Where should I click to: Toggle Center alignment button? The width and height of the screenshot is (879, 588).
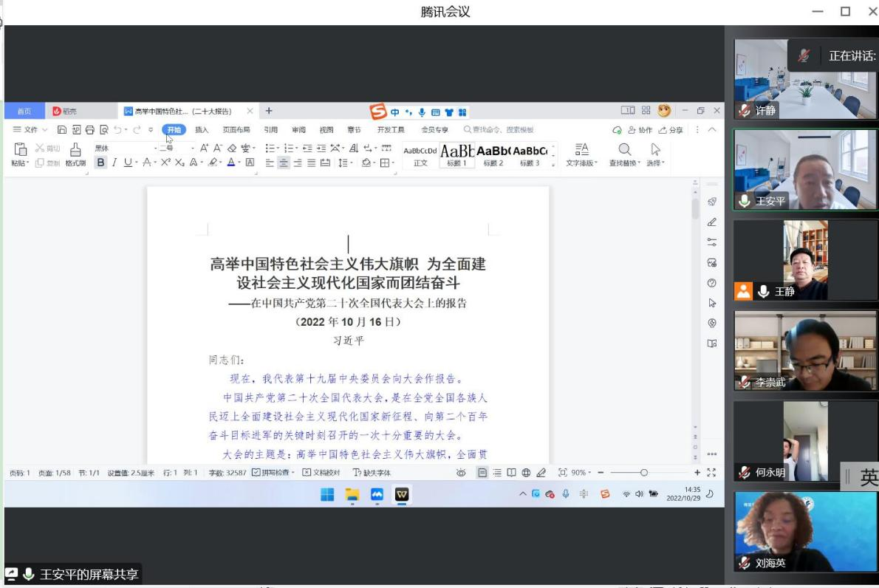point(284,163)
